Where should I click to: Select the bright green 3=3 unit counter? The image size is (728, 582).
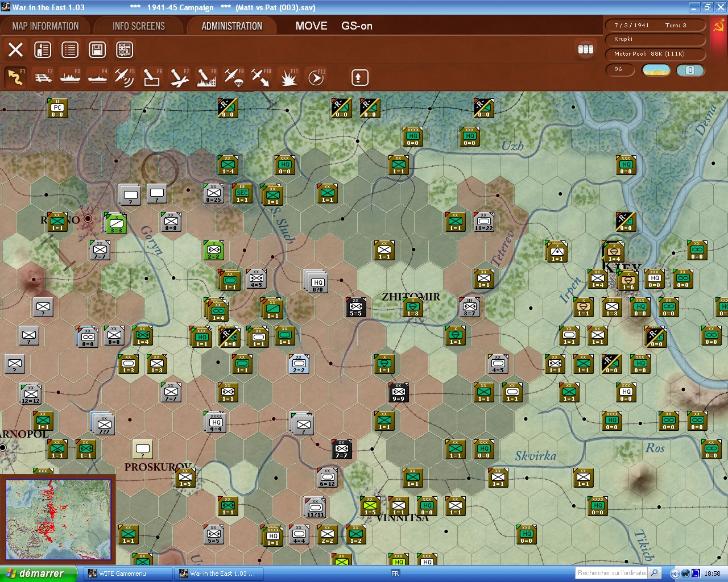[x=116, y=223]
